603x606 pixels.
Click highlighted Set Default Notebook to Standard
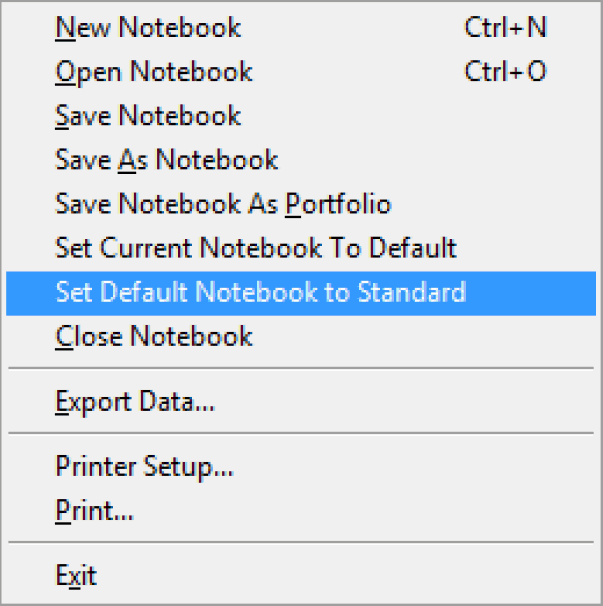260,293
